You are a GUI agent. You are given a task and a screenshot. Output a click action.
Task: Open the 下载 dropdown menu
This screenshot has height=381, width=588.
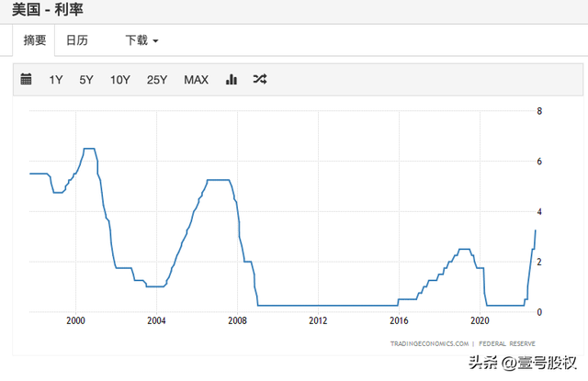(x=141, y=40)
